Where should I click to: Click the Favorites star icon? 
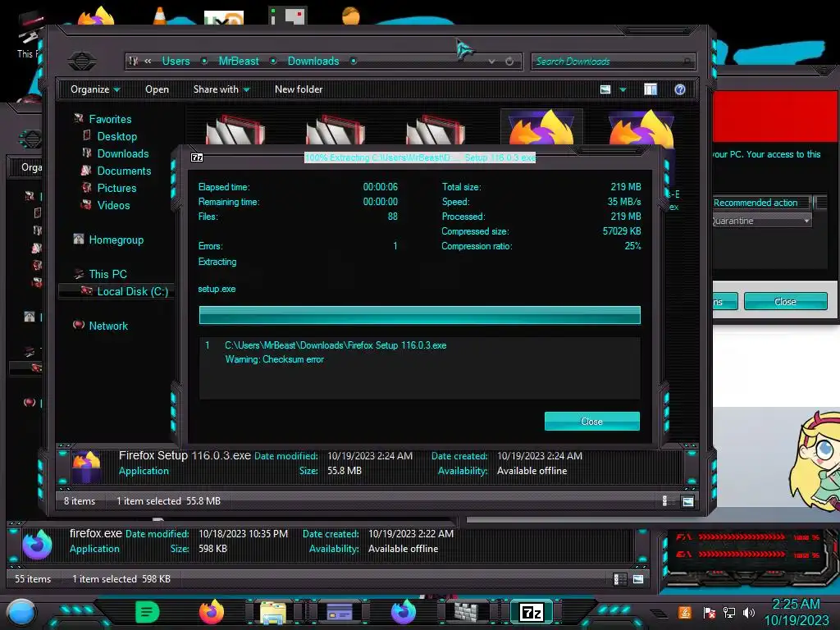click(79, 118)
